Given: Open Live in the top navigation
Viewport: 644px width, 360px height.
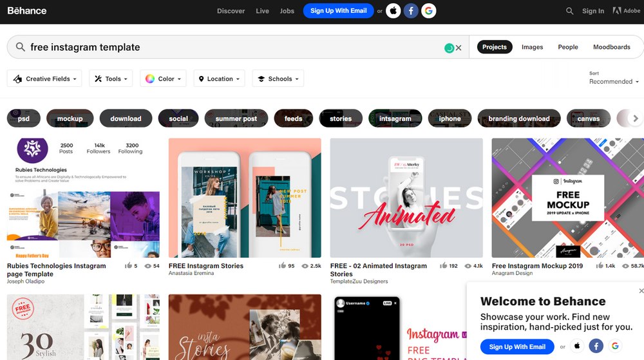Looking at the screenshot, I should (x=263, y=11).
